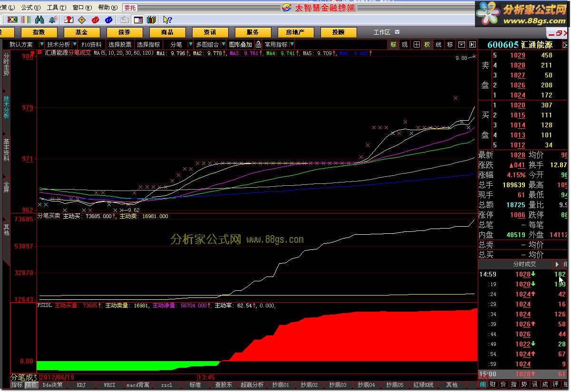
Task: Click the grayed-out notepad toolbar icon
Action: 125,19
